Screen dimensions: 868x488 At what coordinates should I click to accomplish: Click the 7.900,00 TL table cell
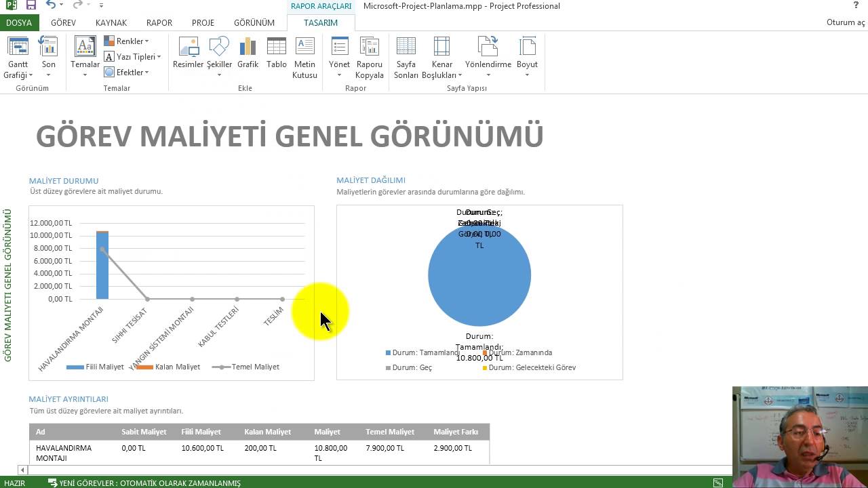pos(384,448)
